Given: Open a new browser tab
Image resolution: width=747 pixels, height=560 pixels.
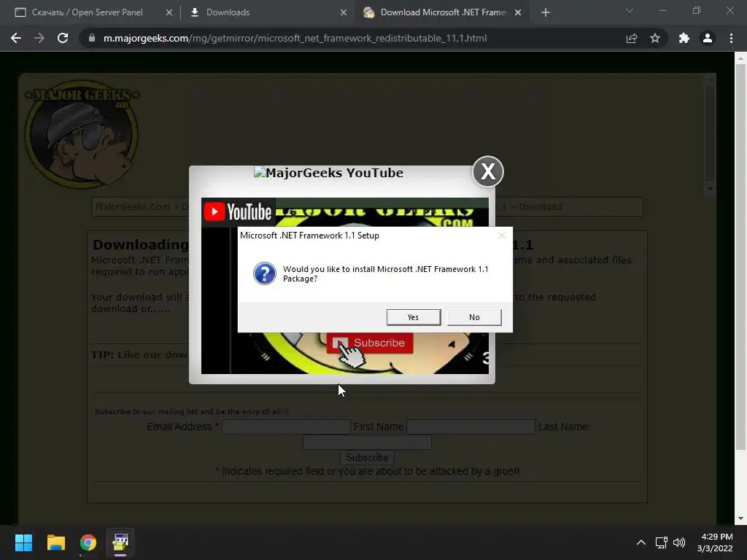Looking at the screenshot, I should point(546,12).
